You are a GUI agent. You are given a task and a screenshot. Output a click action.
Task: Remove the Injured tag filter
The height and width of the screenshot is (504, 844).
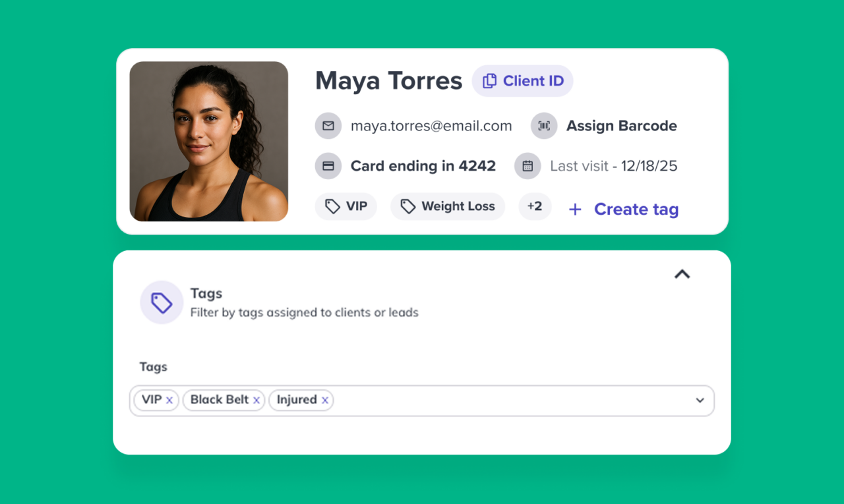click(325, 400)
